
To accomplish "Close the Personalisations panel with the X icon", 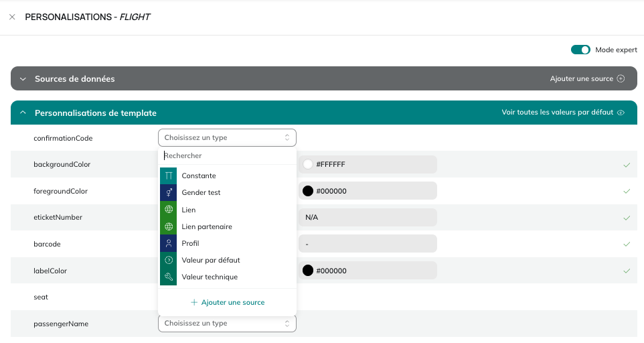I will click(12, 17).
